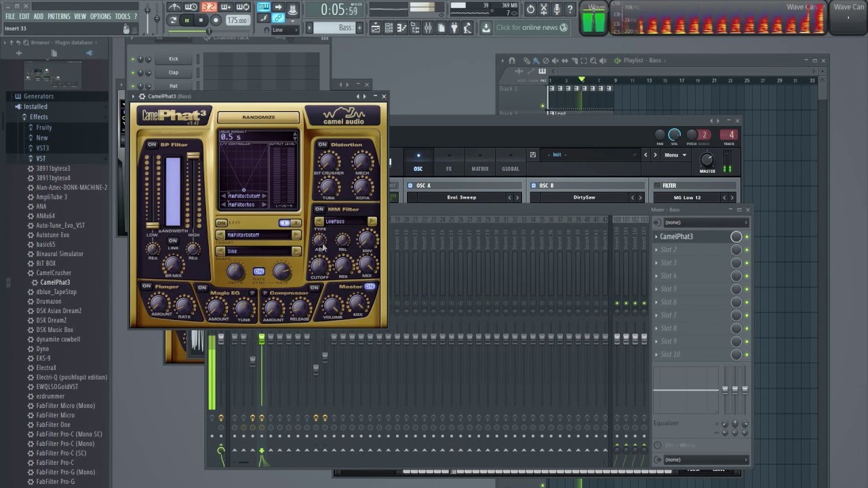868x488 pixels.
Task: Toggle MM Filter ON switch
Action: tap(319, 209)
